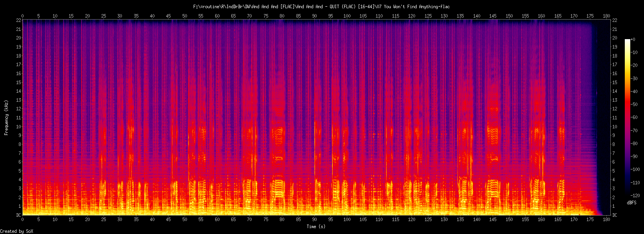Click "0" tick on the bottom time axis
The height and width of the screenshot is (234, 644).
pos(22,220)
